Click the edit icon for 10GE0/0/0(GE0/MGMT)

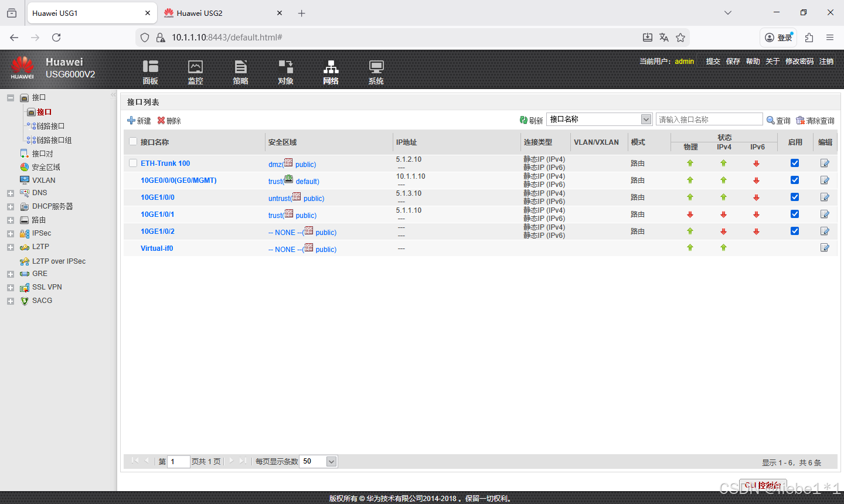[825, 181]
